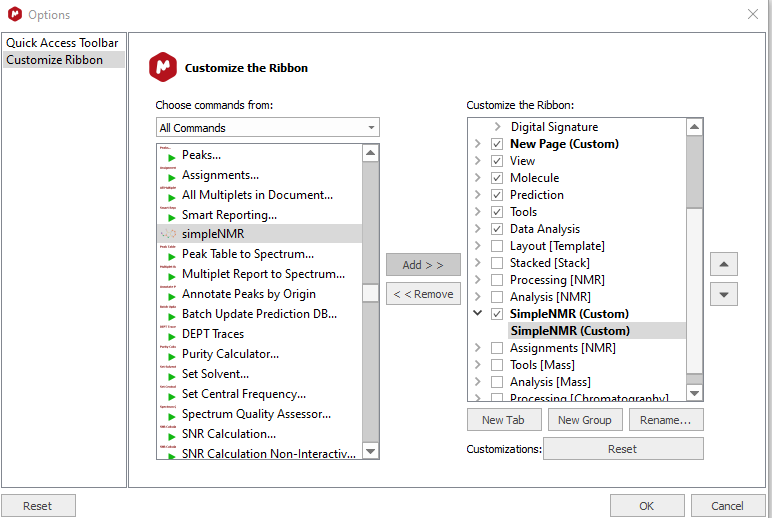
Task: Open the Choose commands from dropdown
Action: coord(267,128)
